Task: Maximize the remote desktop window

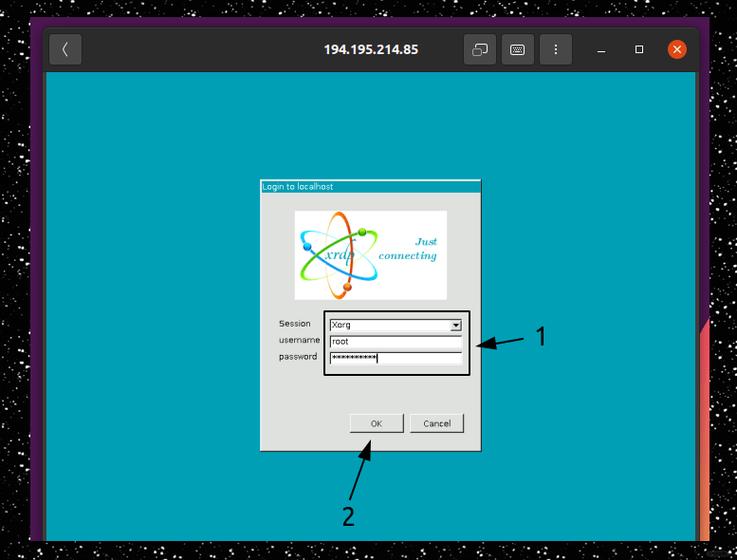Action: coord(639,49)
